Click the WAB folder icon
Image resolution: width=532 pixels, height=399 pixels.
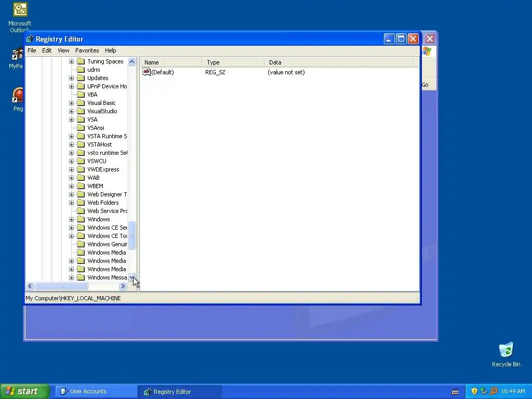pos(81,178)
